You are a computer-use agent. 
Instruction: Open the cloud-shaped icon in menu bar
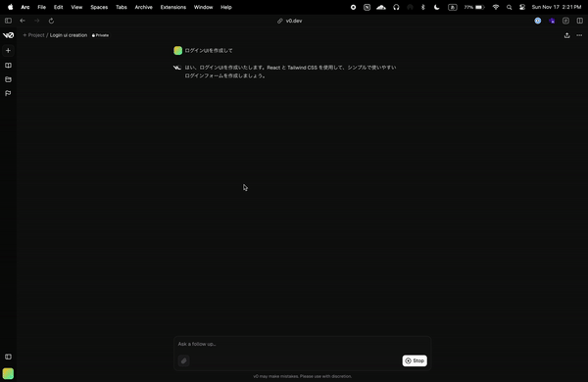[381, 7]
